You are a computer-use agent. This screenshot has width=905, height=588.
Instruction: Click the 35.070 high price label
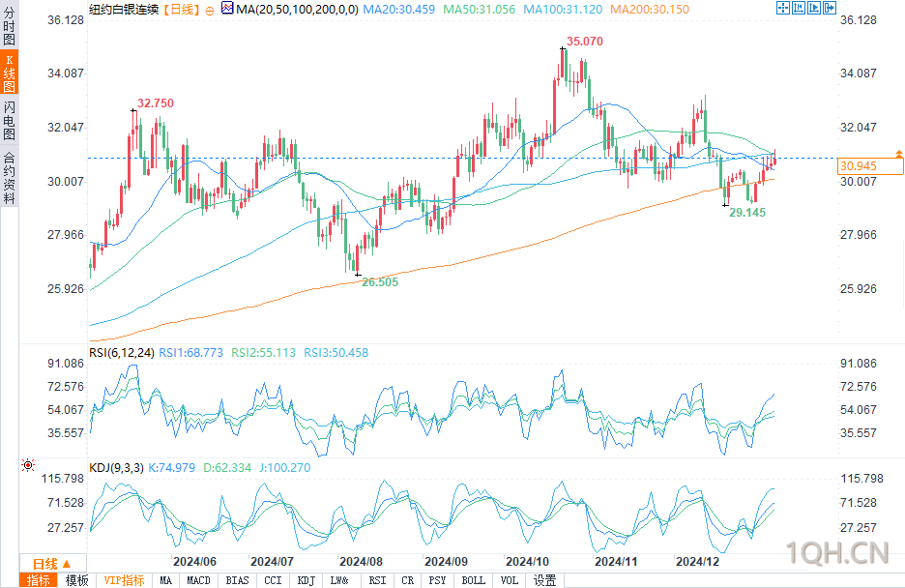(585, 41)
